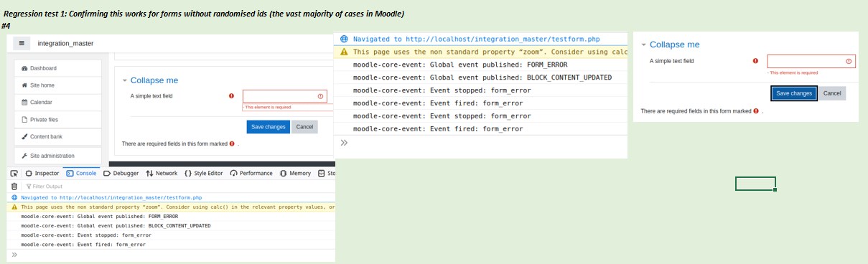Click the warning triangle in the enlarged console image
Screen dimensions: 868x264
pyautogui.click(x=345, y=52)
